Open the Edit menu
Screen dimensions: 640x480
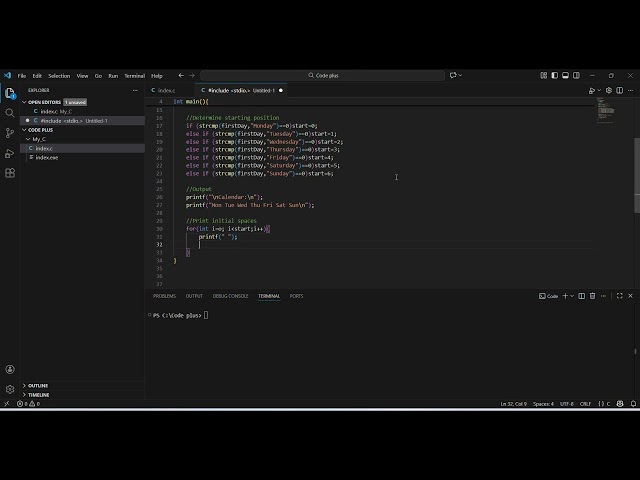(x=37, y=76)
